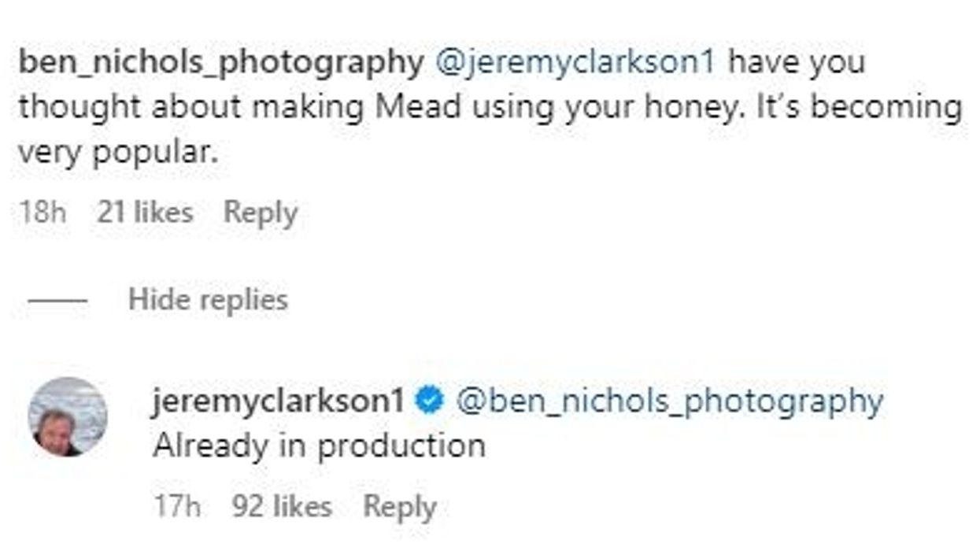Click 'very popular.' at the comment's end
Screen dimensions: 980x551
pos(117,150)
